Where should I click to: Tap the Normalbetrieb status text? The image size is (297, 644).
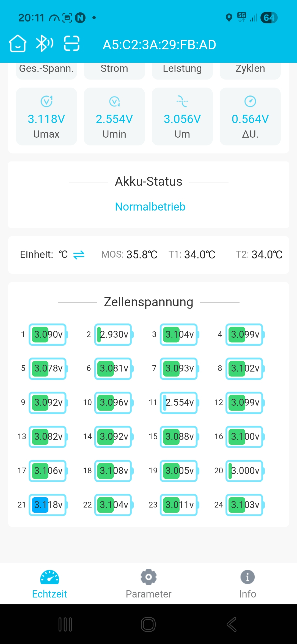tap(150, 207)
